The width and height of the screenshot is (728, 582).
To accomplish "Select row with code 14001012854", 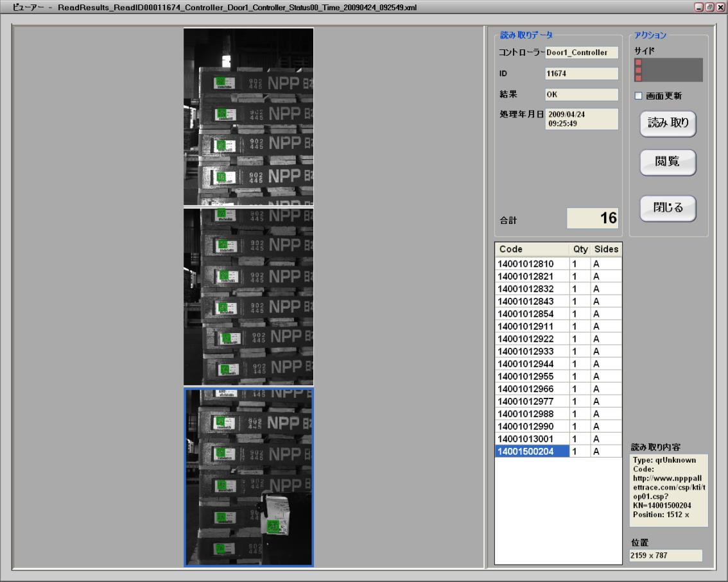I will [x=558, y=314].
